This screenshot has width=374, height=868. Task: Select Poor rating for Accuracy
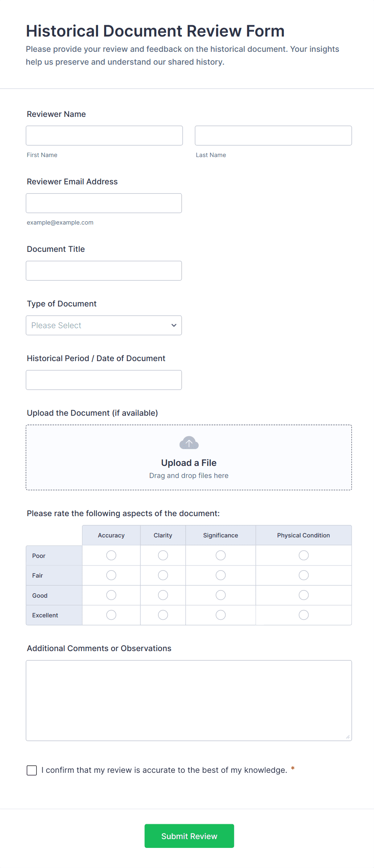[111, 555]
